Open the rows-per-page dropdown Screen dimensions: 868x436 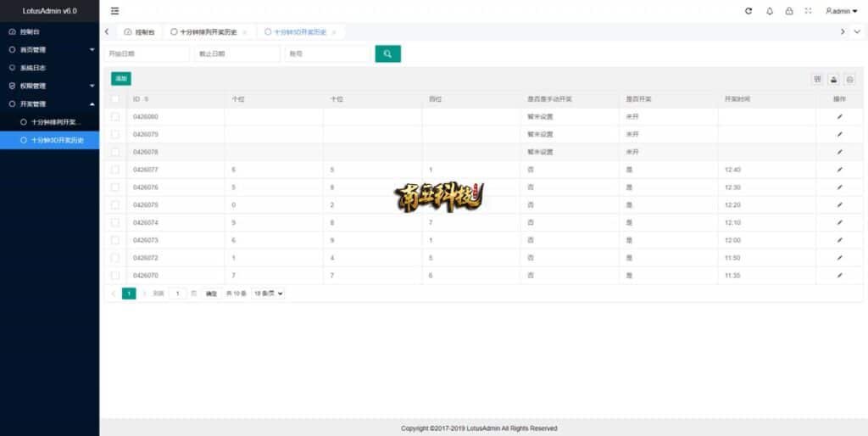tap(268, 293)
